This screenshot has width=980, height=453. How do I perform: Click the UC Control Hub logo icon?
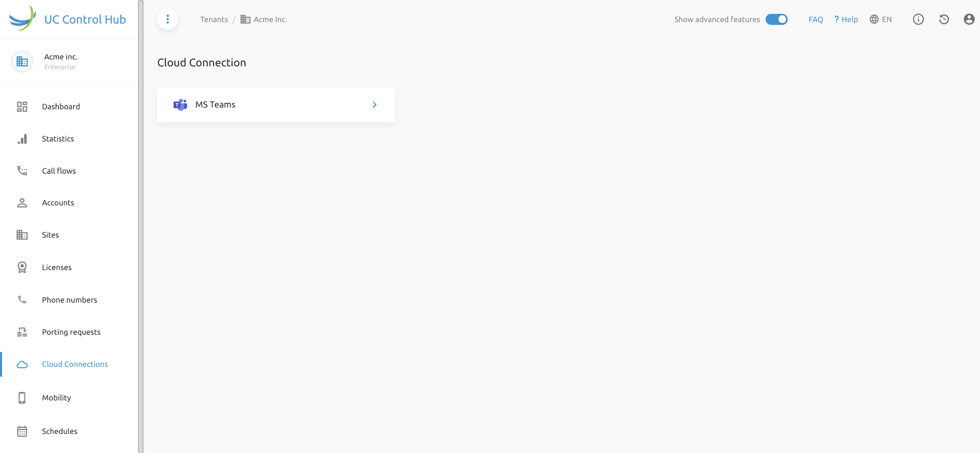(x=23, y=18)
